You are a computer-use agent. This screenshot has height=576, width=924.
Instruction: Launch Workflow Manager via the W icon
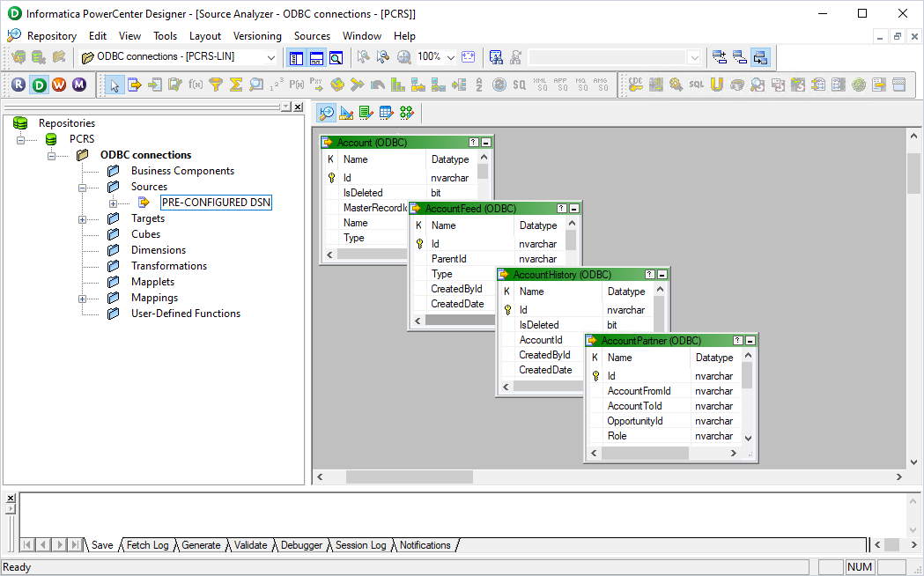click(x=58, y=85)
